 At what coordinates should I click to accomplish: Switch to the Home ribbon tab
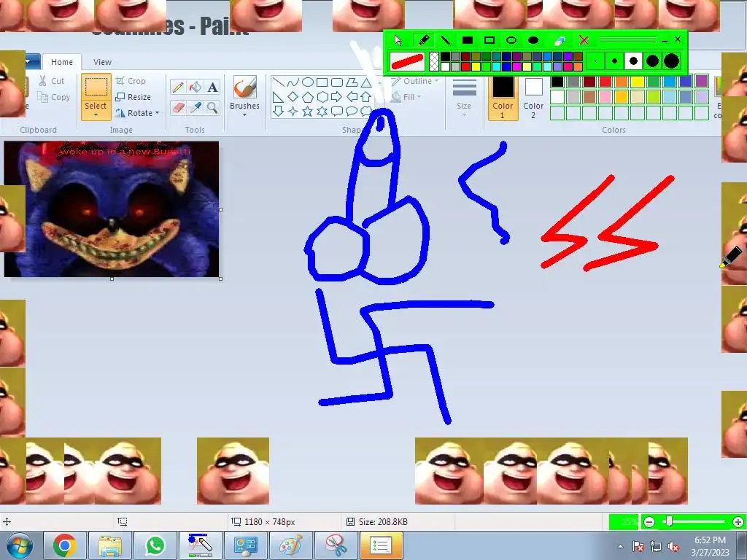point(62,62)
